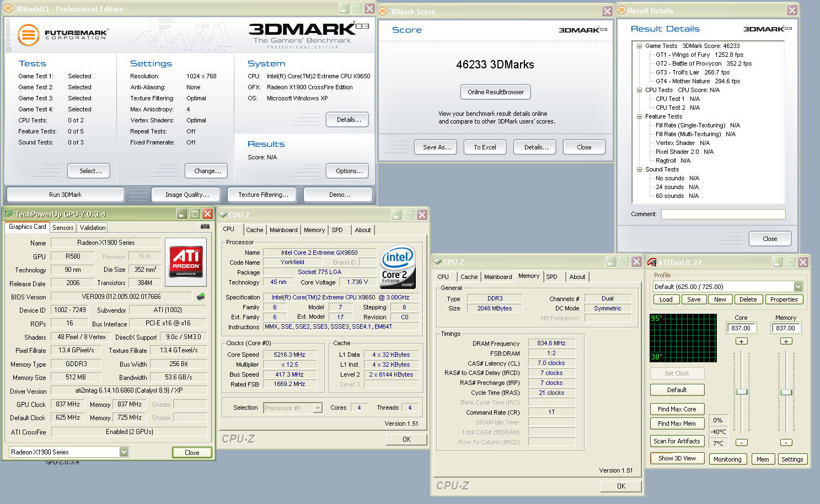Collapse the CPU Tests tree node
Image resolution: width=820 pixels, height=504 pixels.
tap(639, 90)
